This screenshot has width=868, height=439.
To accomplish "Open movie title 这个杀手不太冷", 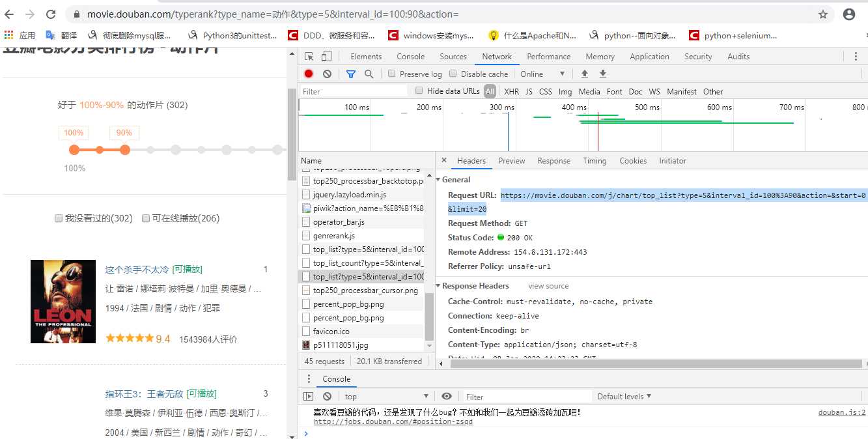I will tap(137, 269).
